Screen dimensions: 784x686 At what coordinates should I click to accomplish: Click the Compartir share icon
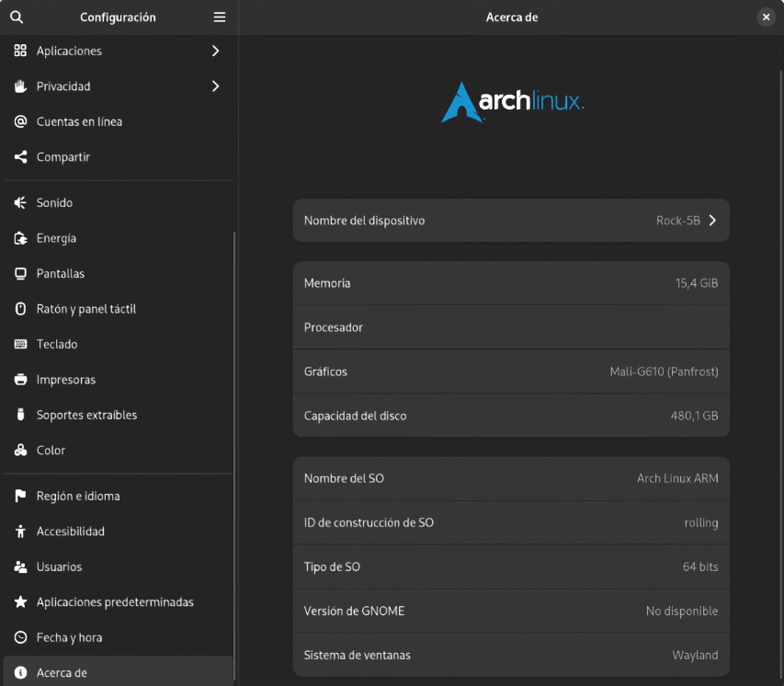[x=20, y=157]
